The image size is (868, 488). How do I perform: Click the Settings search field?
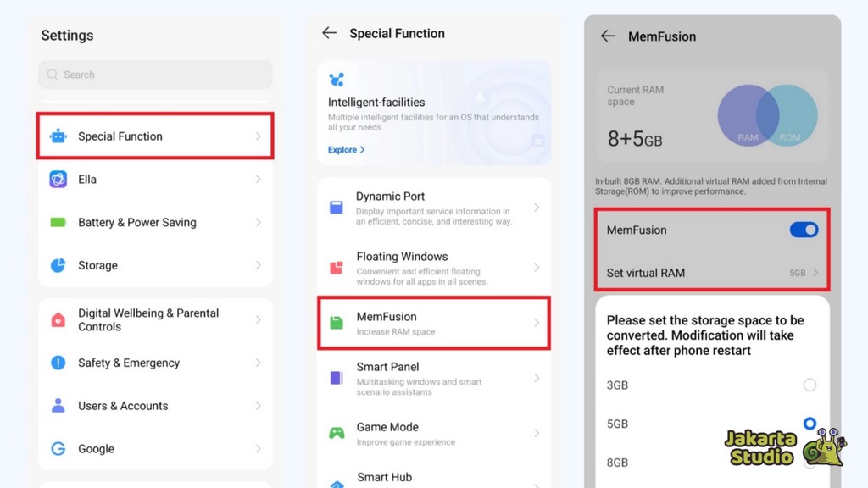[x=155, y=75]
